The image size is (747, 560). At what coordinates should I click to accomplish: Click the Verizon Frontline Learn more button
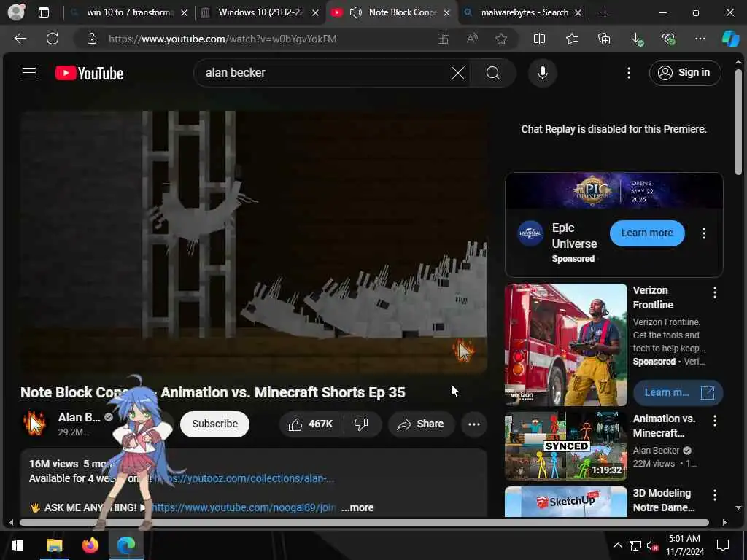(678, 393)
